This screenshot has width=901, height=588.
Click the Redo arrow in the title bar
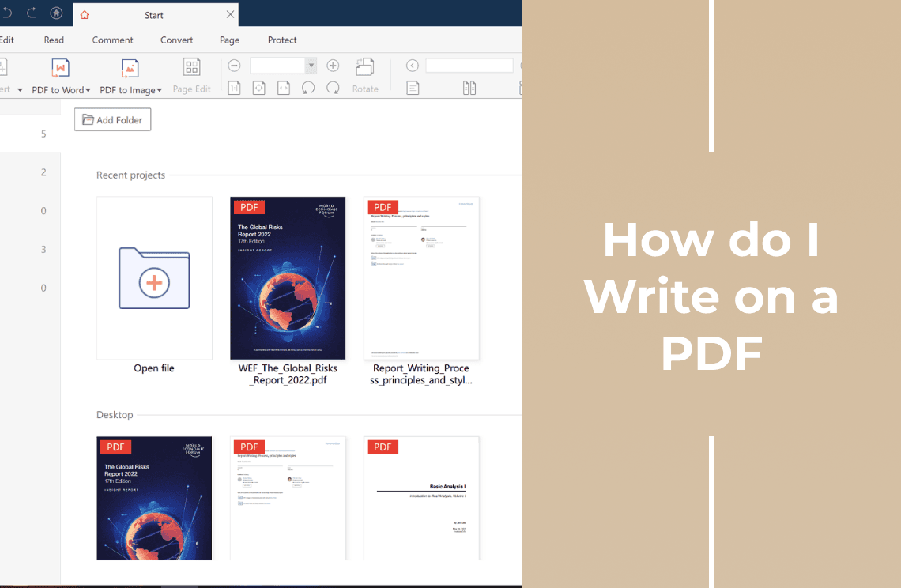(32, 13)
